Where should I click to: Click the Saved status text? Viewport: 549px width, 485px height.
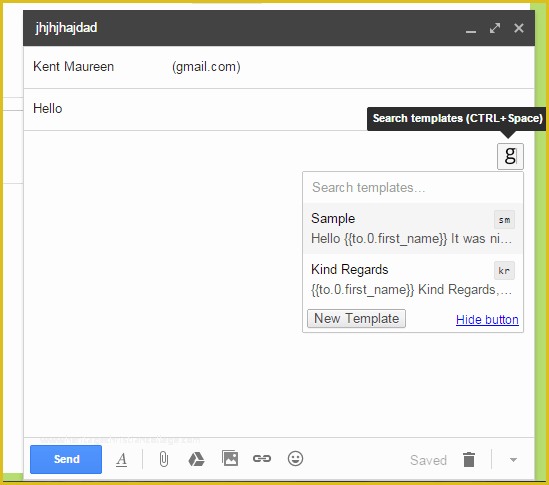pos(428,460)
